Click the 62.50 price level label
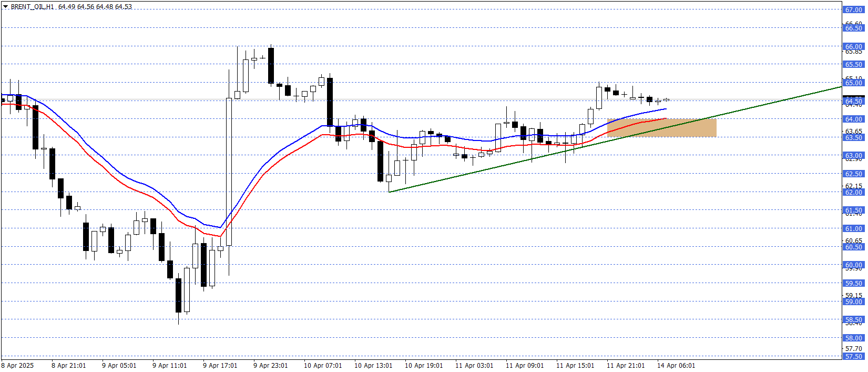868x372 pixels. point(853,174)
